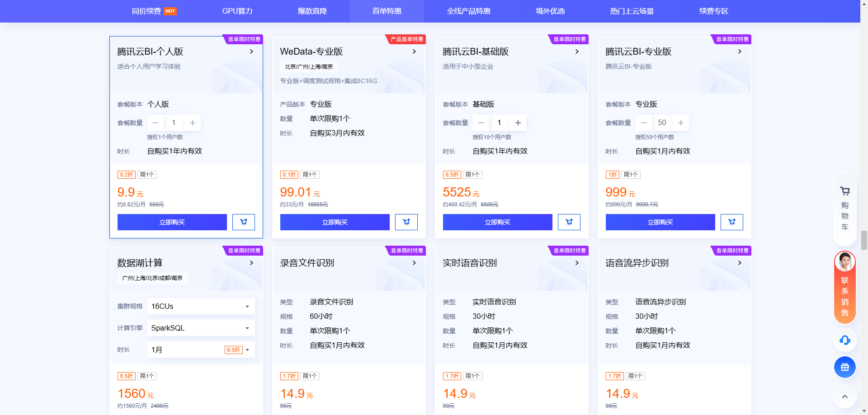Click the 1560元 price text
This screenshot has width=868, height=415.
click(136, 394)
